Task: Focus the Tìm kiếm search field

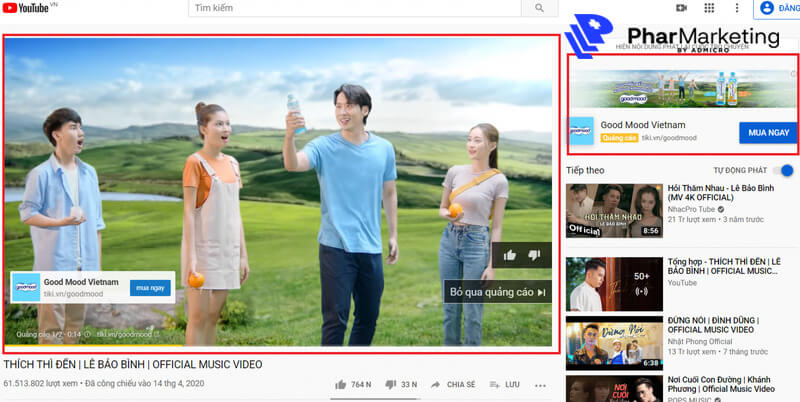Action: pos(355,8)
